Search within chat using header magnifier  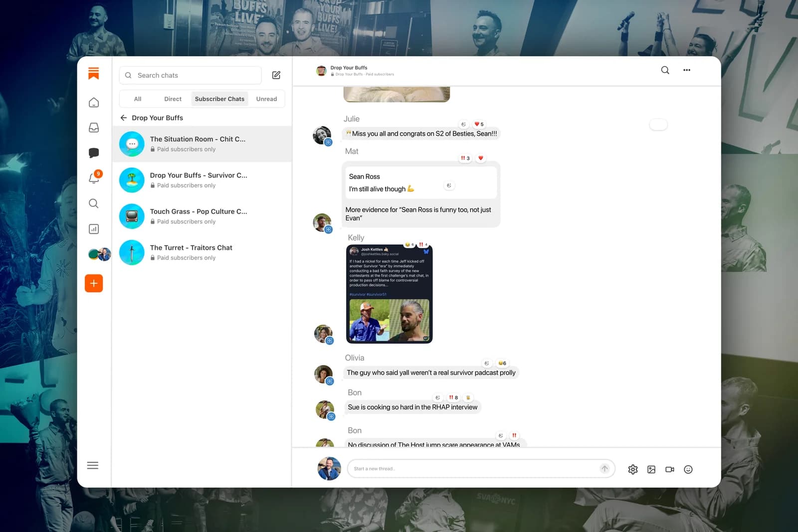coord(665,70)
